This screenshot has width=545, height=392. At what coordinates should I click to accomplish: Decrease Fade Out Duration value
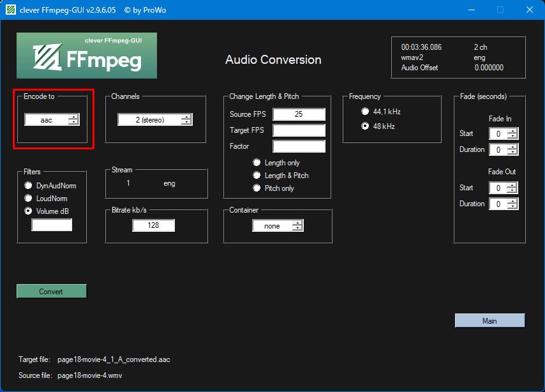(512, 206)
